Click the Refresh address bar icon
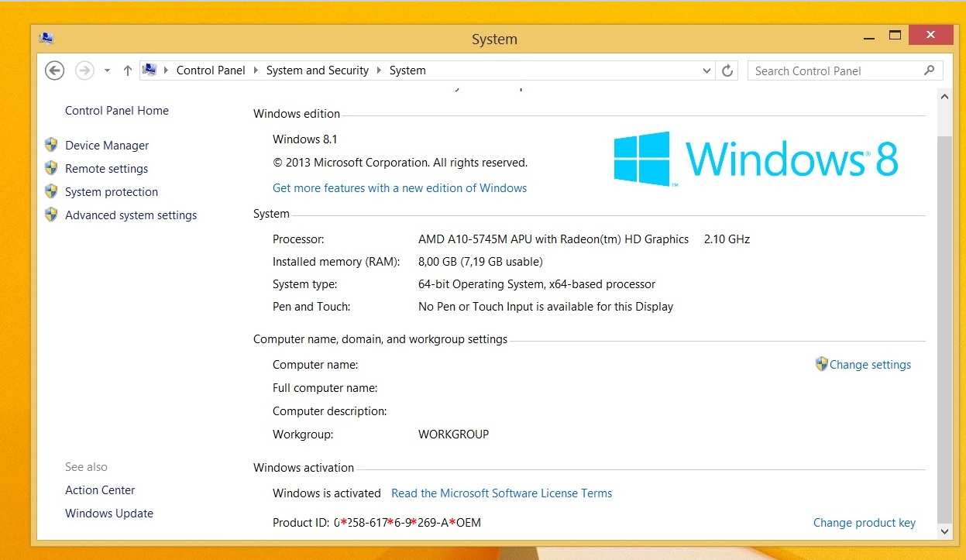 pos(727,70)
